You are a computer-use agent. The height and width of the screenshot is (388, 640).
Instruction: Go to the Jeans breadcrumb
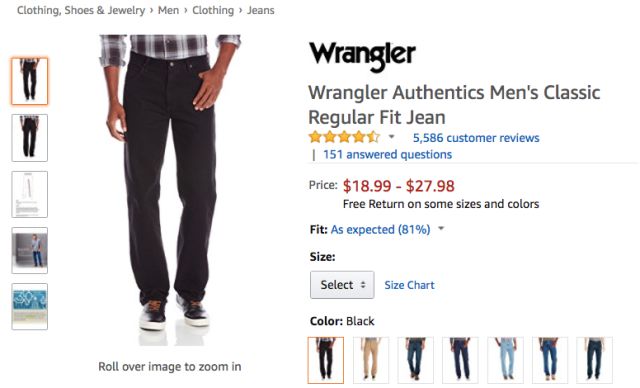coord(260,10)
